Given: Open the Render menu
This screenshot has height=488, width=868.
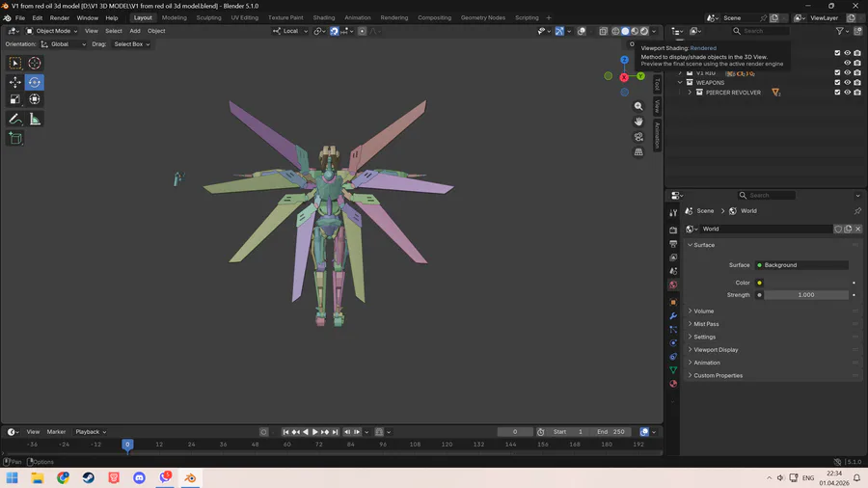Looking at the screenshot, I should point(59,17).
